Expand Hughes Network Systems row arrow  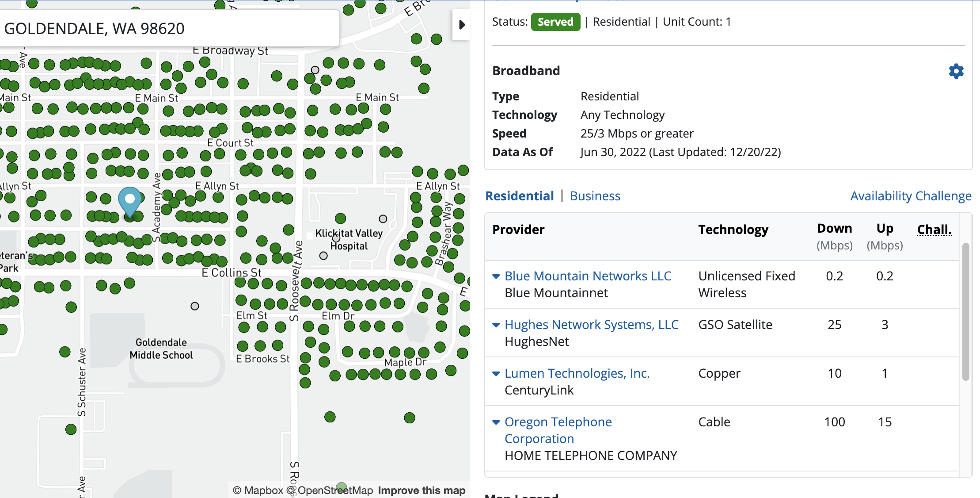click(496, 325)
